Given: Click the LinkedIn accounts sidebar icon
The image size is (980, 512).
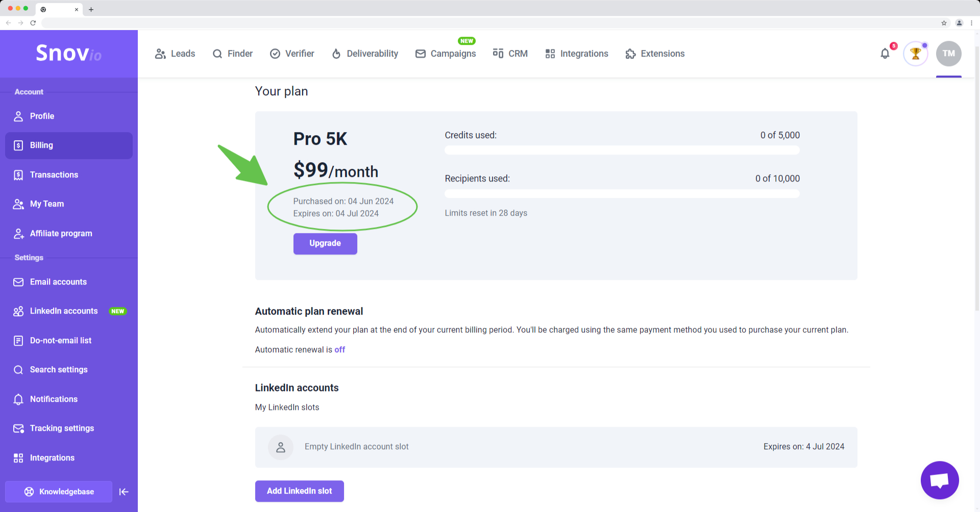Looking at the screenshot, I should pyautogui.click(x=18, y=311).
